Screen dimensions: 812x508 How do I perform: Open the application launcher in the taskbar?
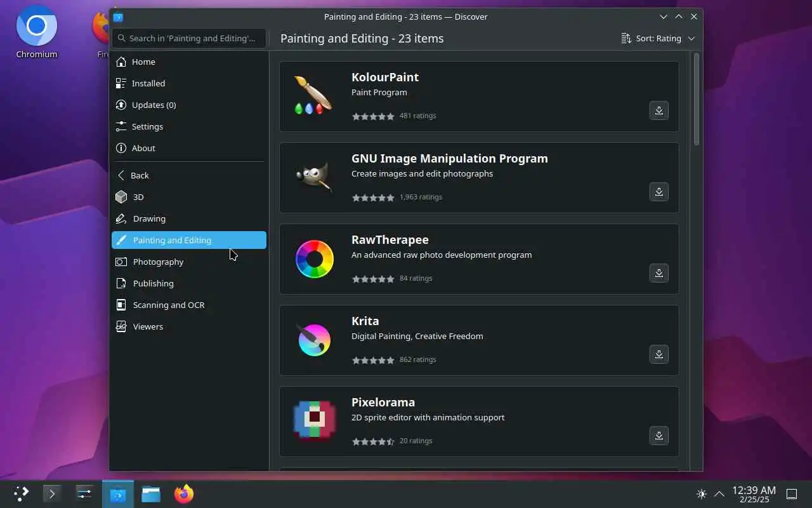tap(21, 493)
